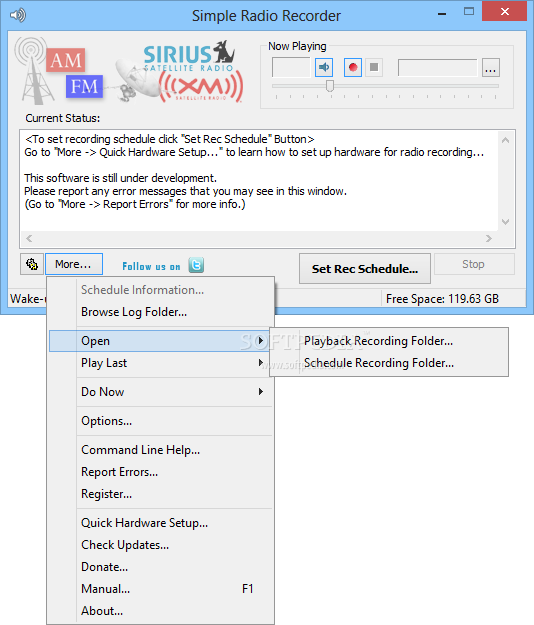Click the Sirius XM satellite radio logo

179,72
